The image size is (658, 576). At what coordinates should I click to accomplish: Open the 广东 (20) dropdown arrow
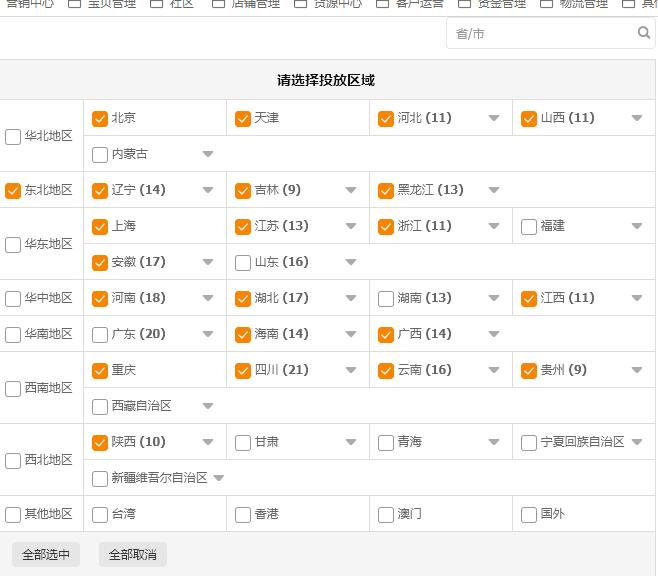[208, 334]
